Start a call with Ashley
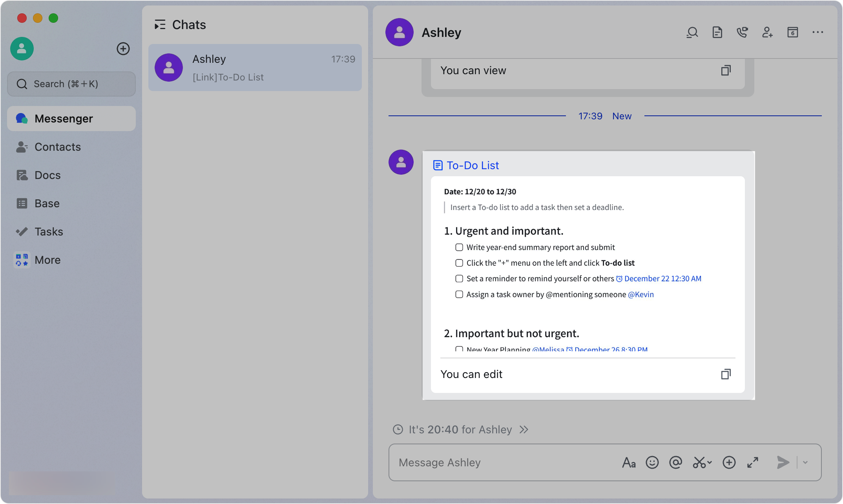Screen dimensions: 843x504 pos(742,32)
